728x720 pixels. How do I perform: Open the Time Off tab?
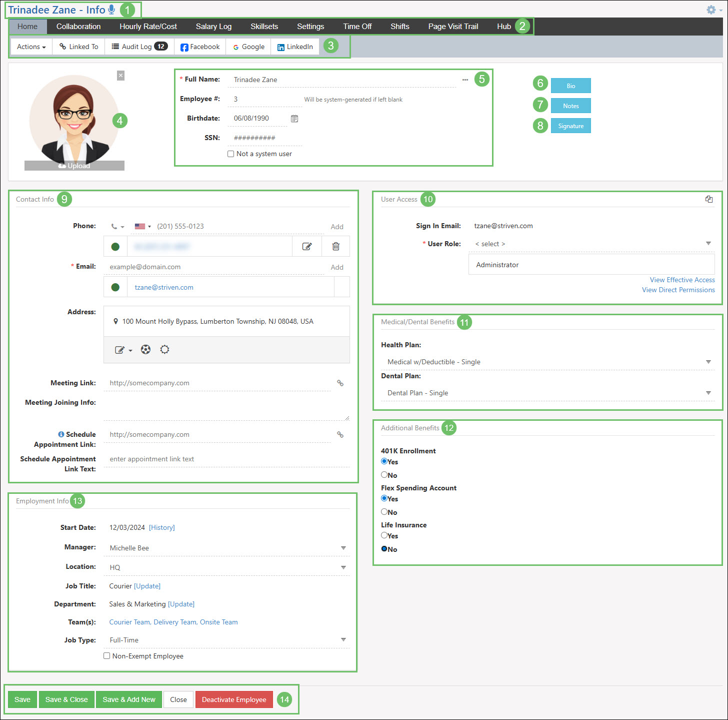point(357,27)
